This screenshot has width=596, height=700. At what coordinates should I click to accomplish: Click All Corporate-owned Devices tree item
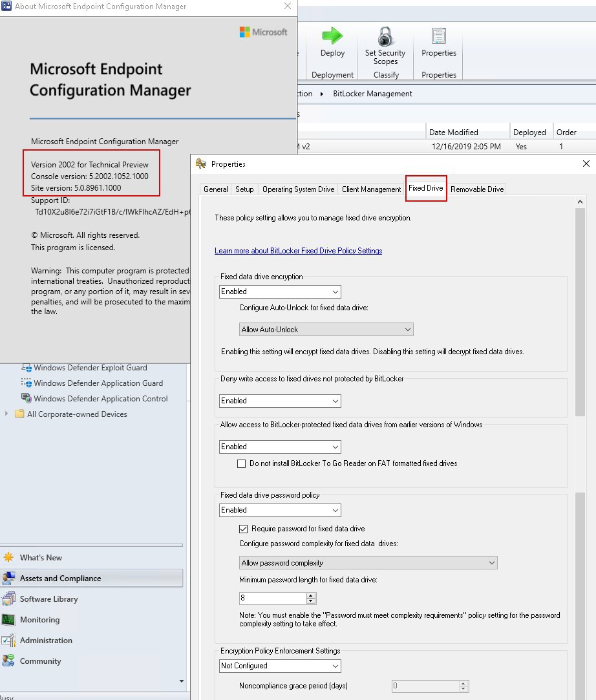(x=77, y=414)
